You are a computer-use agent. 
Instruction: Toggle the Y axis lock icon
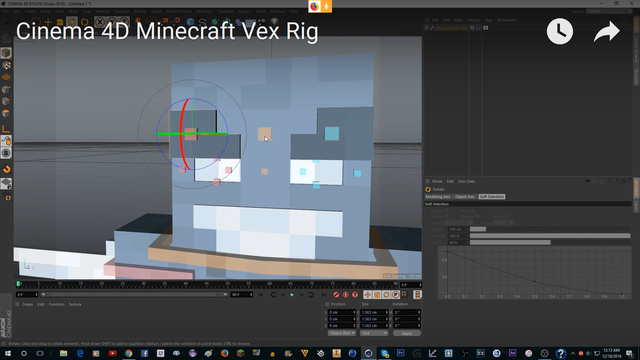[112, 22]
